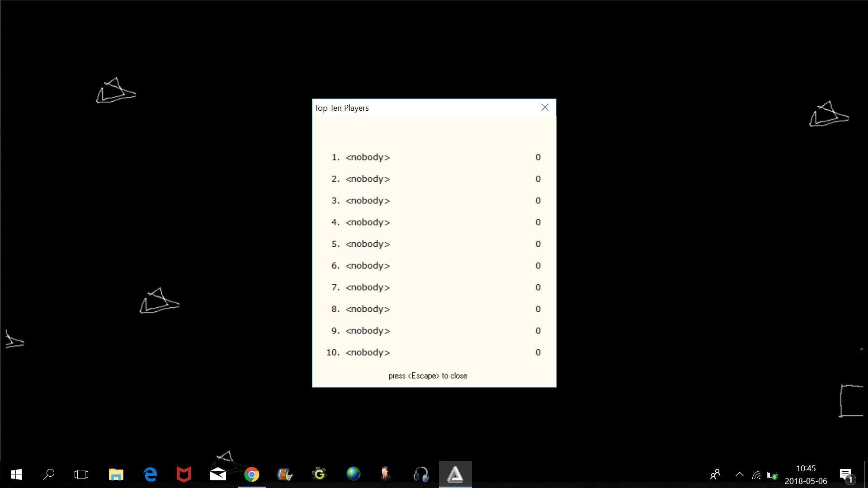Open Task View from the taskbar
Viewport: 868px width, 488px height.
81,474
